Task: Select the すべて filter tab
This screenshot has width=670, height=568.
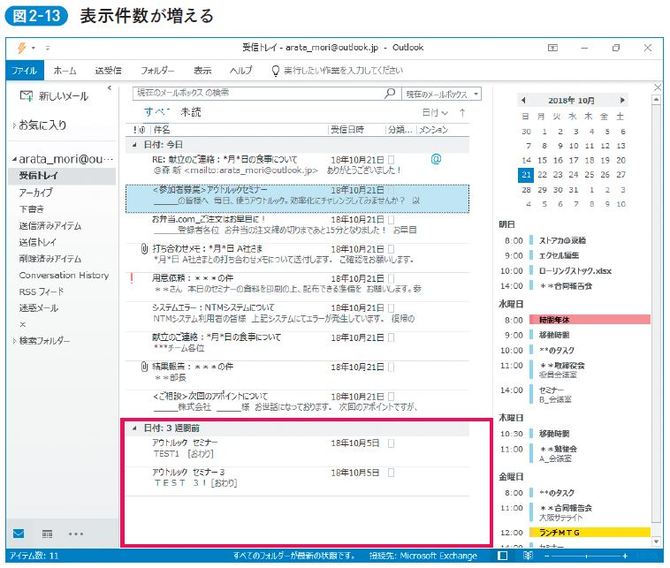Action: [x=157, y=112]
